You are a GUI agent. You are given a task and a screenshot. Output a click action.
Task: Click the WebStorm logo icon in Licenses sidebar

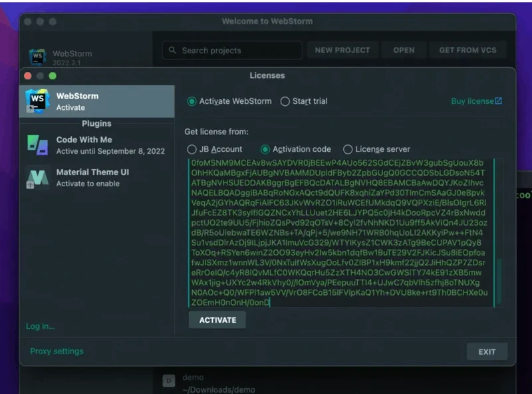coord(37,101)
